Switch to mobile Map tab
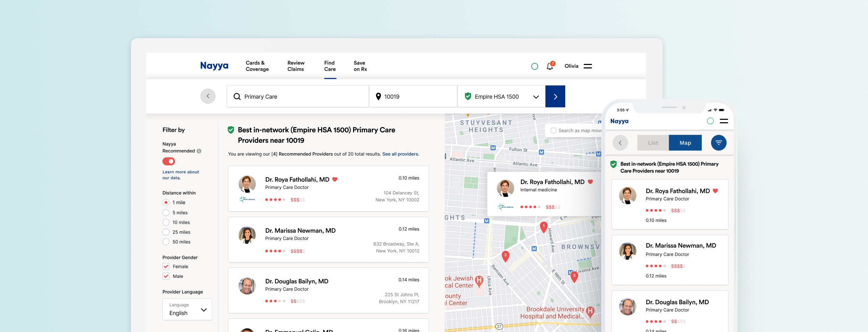Screen dimensions: 868x332 pyautogui.click(x=685, y=143)
